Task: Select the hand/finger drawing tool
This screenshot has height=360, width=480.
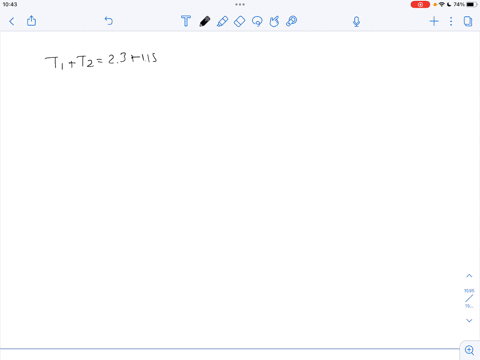Action: coord(274,21)
